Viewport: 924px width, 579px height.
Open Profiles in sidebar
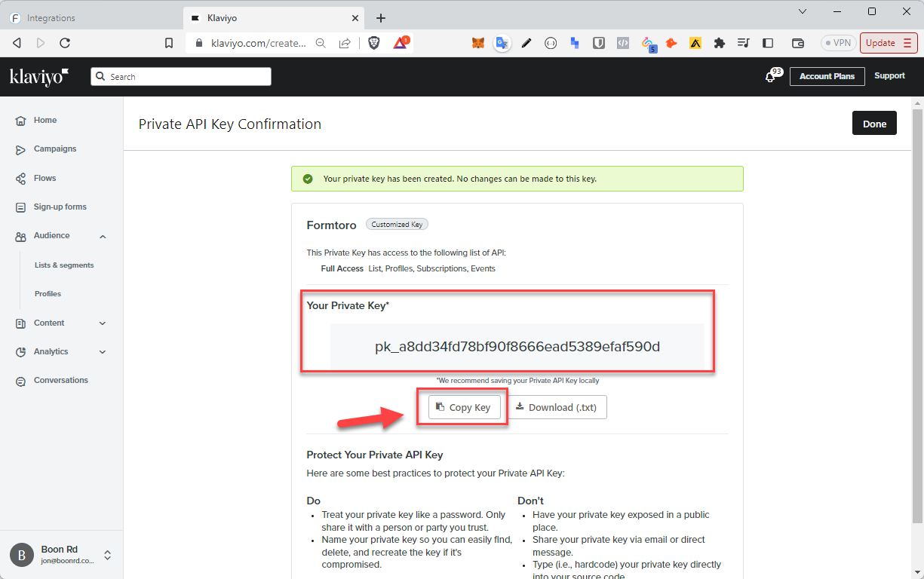(48, 294)
